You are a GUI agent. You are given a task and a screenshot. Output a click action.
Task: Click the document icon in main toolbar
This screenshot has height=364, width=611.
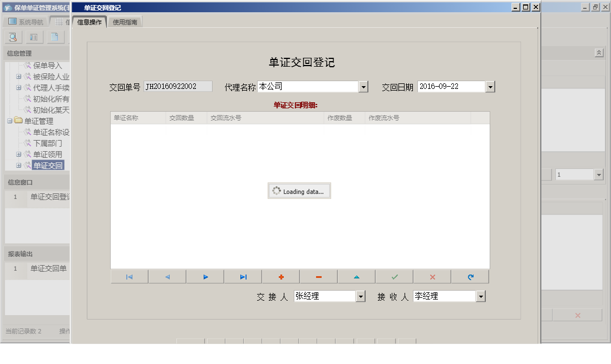[x=55, y=37]
